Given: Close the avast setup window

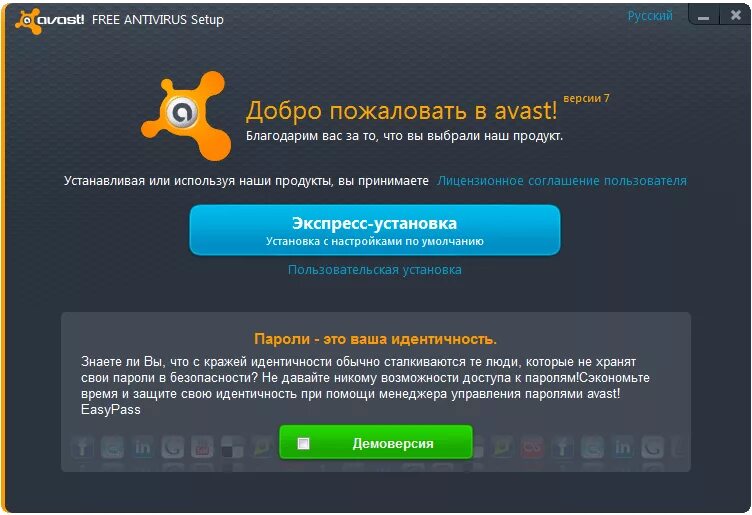Looking at the screenshot, I should click(x=735, y=16).
